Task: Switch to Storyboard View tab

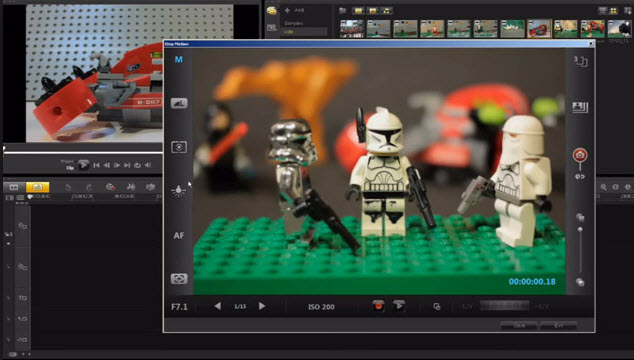Action: [14, 187]
